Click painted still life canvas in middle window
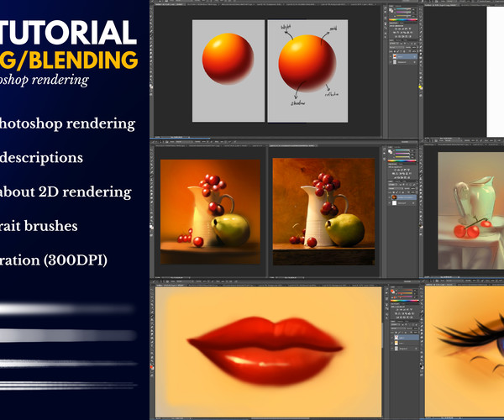This screenshot has width=504, height=420. [x=210, y=212]
